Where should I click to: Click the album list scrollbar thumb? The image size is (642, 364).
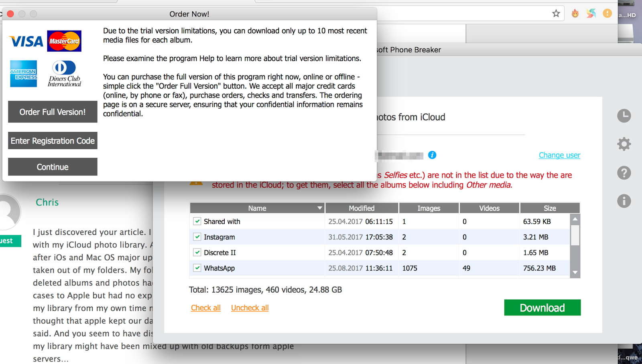click(x=575, y=235)
